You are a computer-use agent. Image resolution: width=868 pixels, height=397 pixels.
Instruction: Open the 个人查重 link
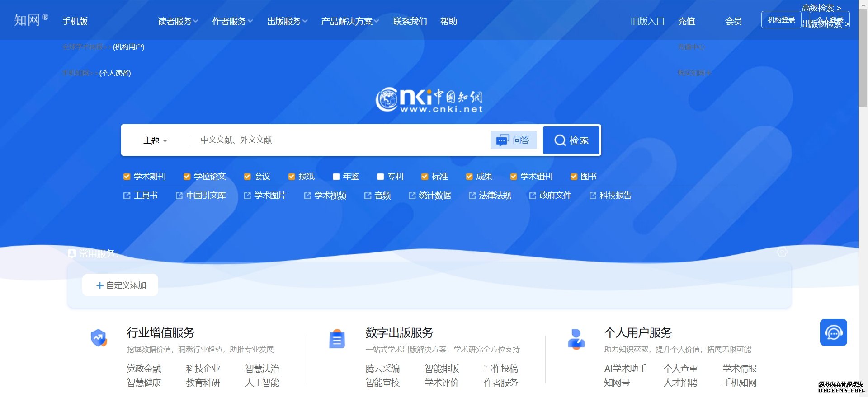point(680,369)
